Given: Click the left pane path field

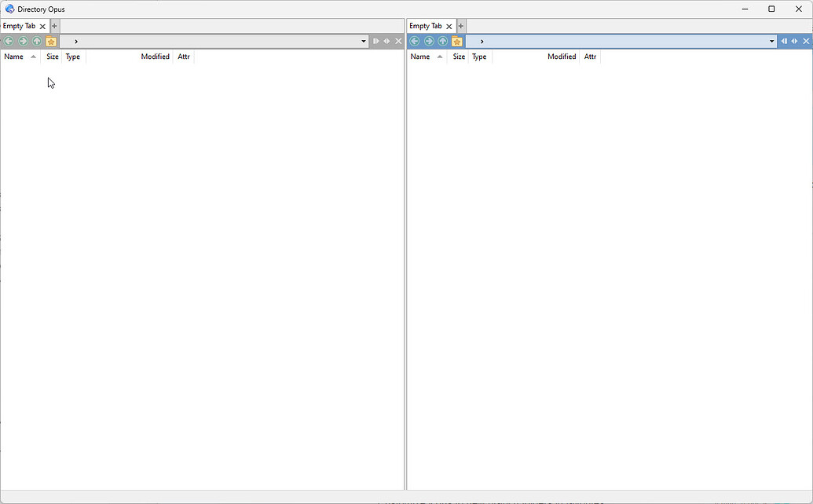Looking at the screenshot, I should point(214,41).
